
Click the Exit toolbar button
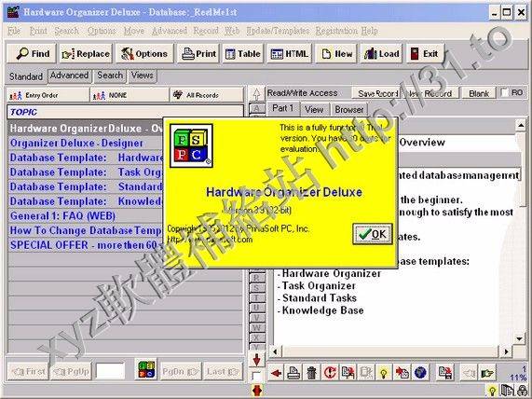coord(425,54)
